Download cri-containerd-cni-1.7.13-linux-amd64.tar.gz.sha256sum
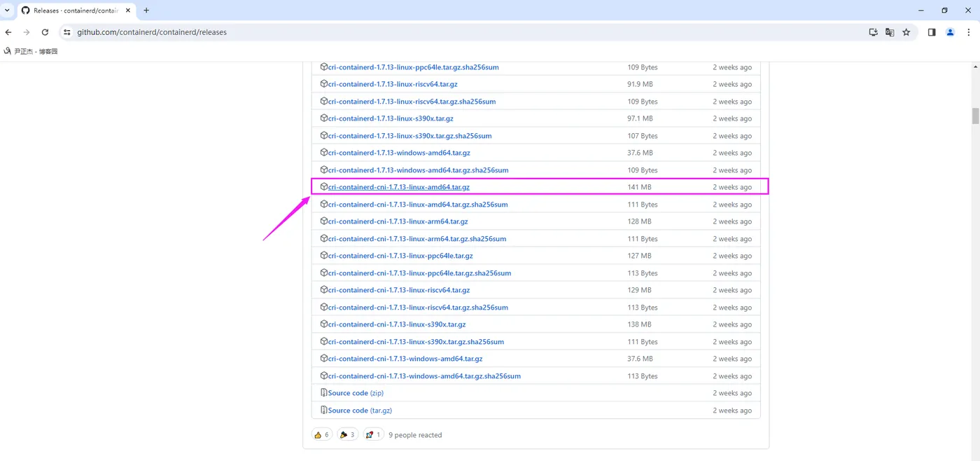The width and height of the screenshot is (980, 461). coord(418,205)
